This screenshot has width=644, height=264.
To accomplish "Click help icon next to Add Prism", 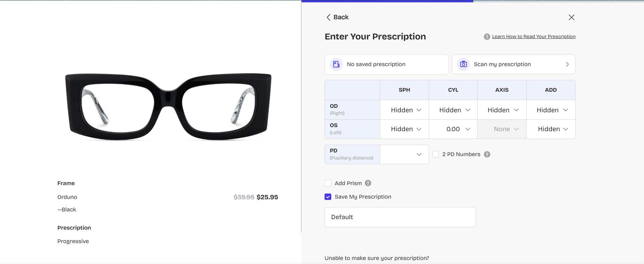I will (x=368, y=183).
